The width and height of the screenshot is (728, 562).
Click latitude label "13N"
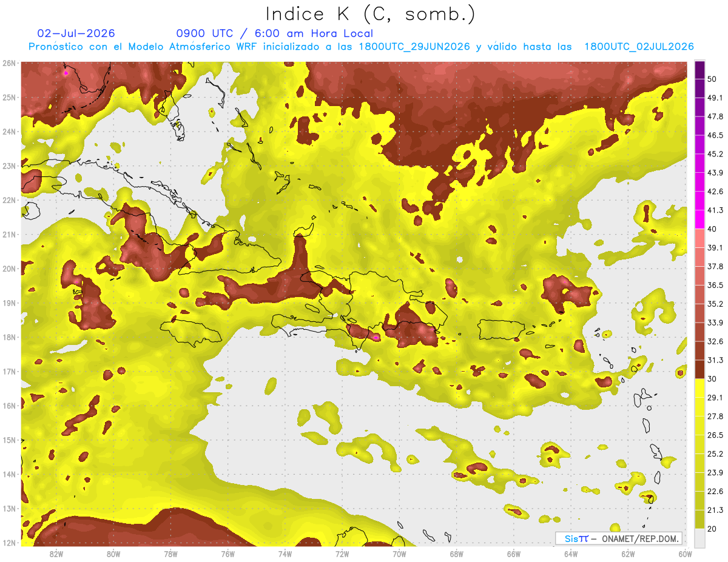pyautogui.click(x=9, y=509)
